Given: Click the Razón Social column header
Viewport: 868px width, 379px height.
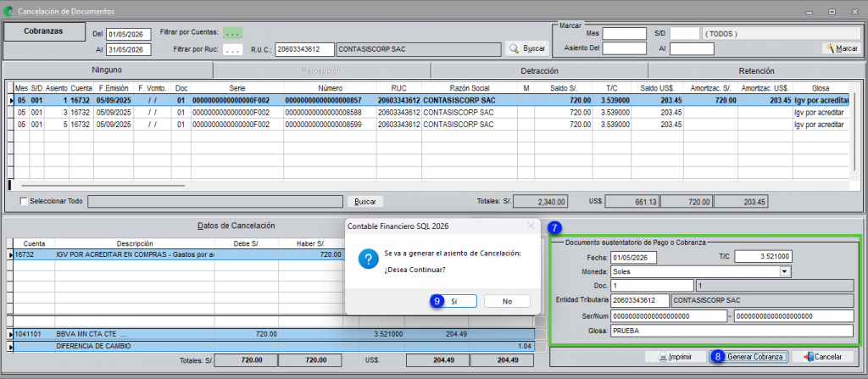Looking at the screenshot, I should [469, 88].
